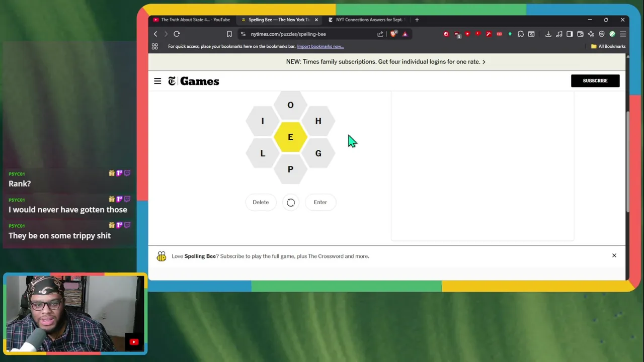Open the NYT Games logo link

pyautogui.click(x=194, y=81)
